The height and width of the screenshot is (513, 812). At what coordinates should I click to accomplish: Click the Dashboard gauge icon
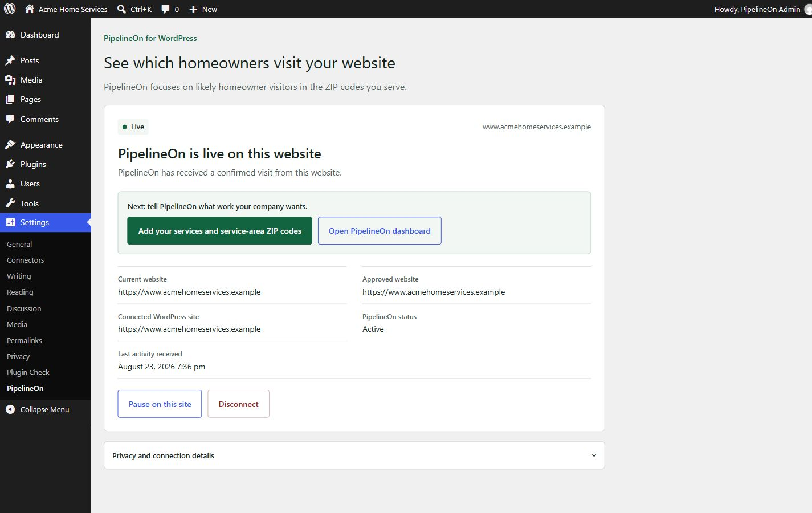click(10, 35)
